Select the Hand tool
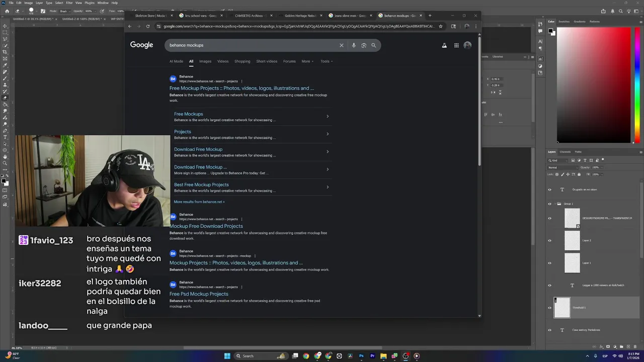Screen dimensions: 644x362 5,158
